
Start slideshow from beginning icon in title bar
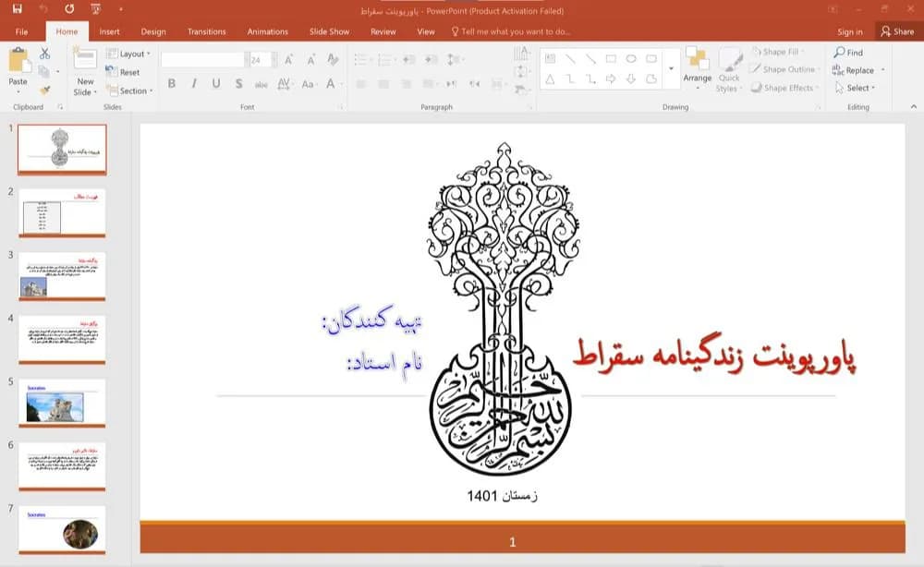point(95,9)
